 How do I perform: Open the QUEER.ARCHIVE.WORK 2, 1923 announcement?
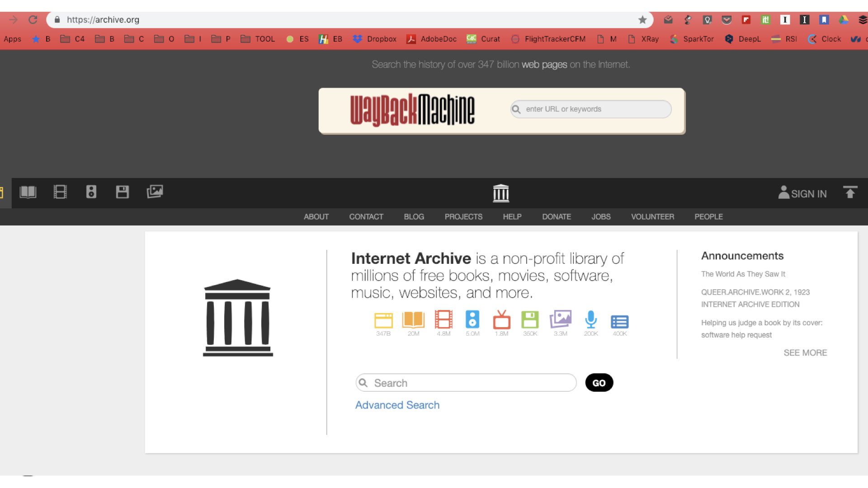(x=755, y=298)
